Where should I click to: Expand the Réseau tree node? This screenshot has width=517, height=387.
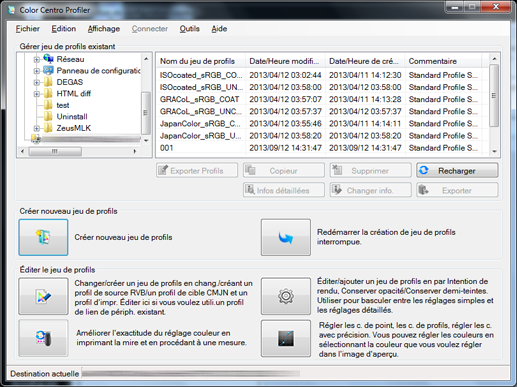37,60
